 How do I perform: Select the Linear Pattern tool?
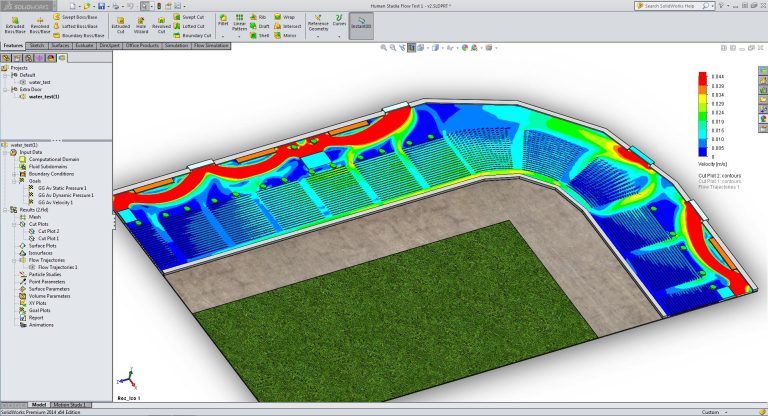[240, 24]
